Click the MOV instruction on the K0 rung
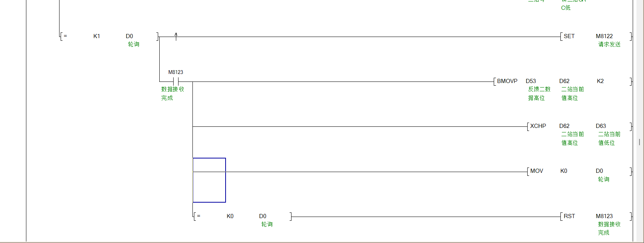 tap(536, 171)
